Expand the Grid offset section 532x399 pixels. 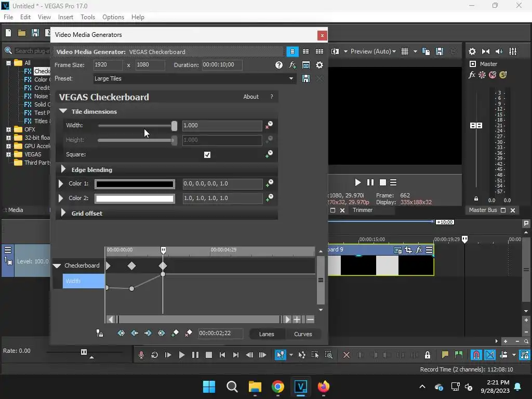pyautogui.click(x=63, y=213)
